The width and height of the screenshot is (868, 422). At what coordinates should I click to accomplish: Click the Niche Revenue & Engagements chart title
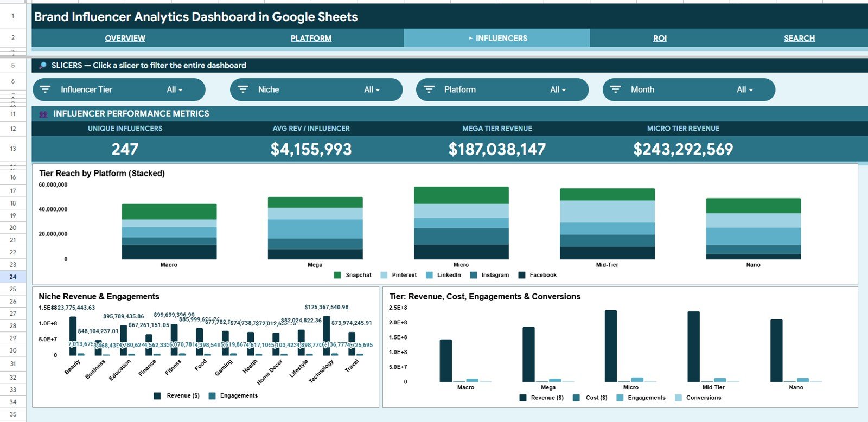click(x=99, y=297)
